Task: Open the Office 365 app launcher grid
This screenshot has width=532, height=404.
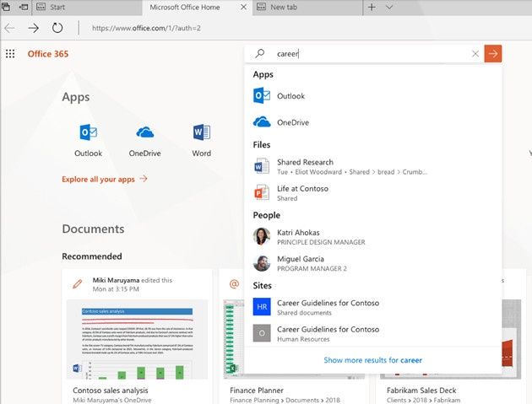Action: [10, 54]
